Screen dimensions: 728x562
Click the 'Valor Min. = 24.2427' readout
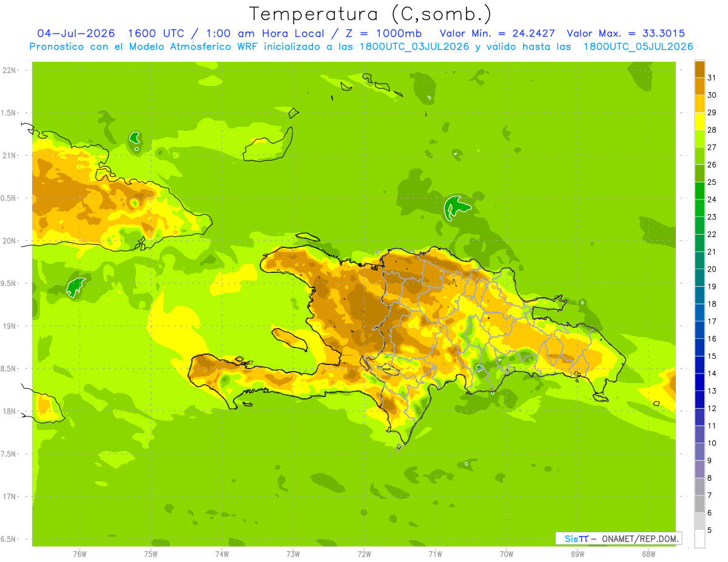(497, 33)
